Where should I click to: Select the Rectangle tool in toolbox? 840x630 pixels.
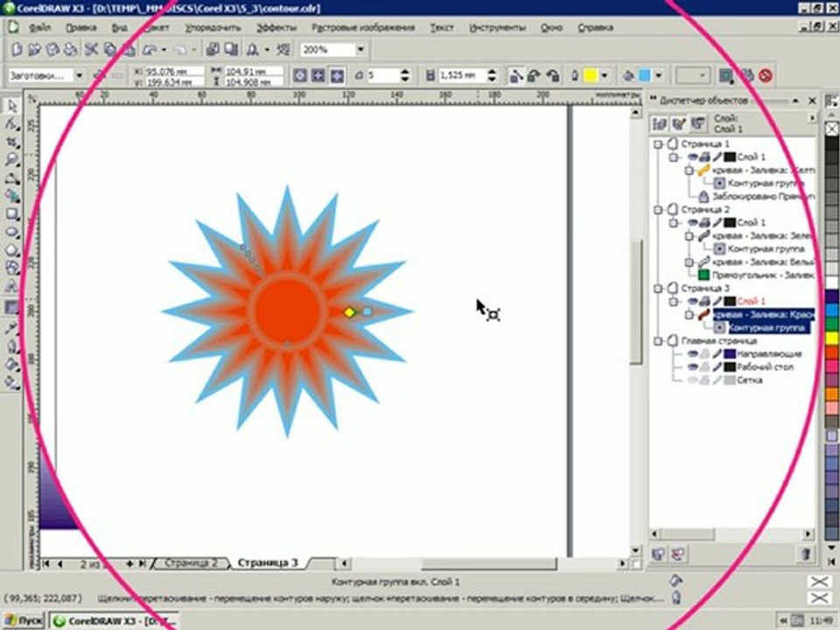pyautogui.click(x=11, y=214)
